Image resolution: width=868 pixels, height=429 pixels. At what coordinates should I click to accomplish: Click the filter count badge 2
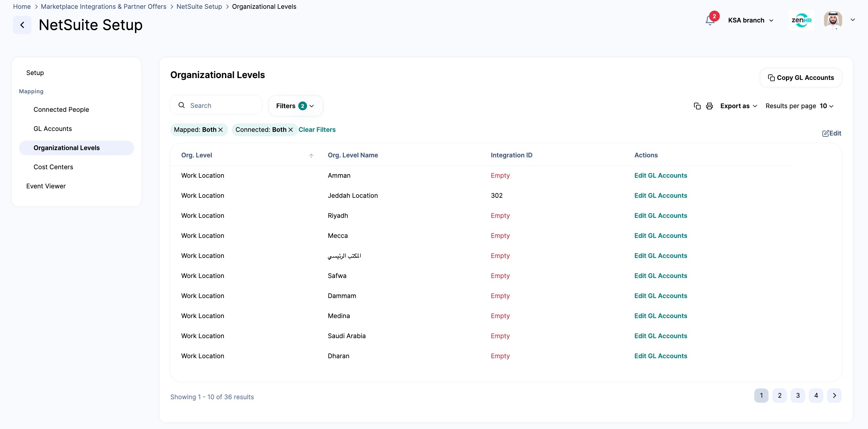[x=302, y=106]
